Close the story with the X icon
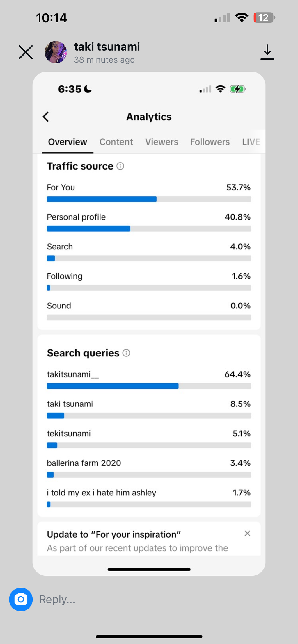Viewport: 298px width, 644px height. (x=26, y=52)
